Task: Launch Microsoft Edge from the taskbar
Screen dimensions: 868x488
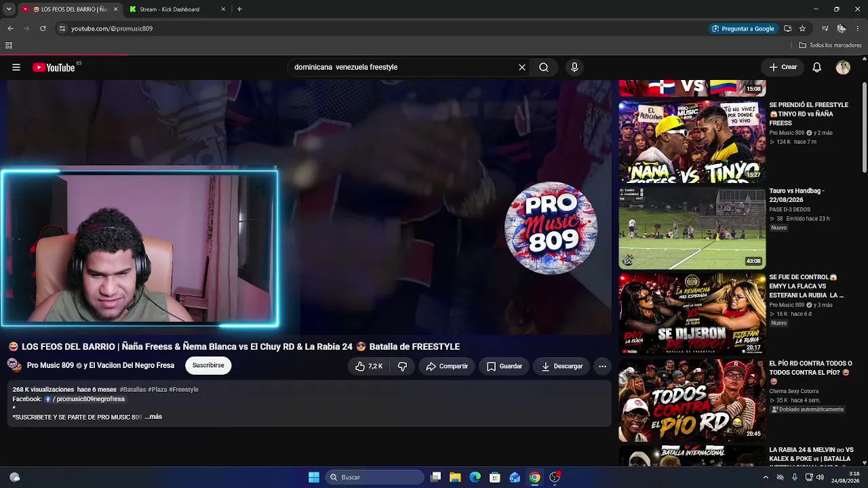Action: (x=475, y=477)
